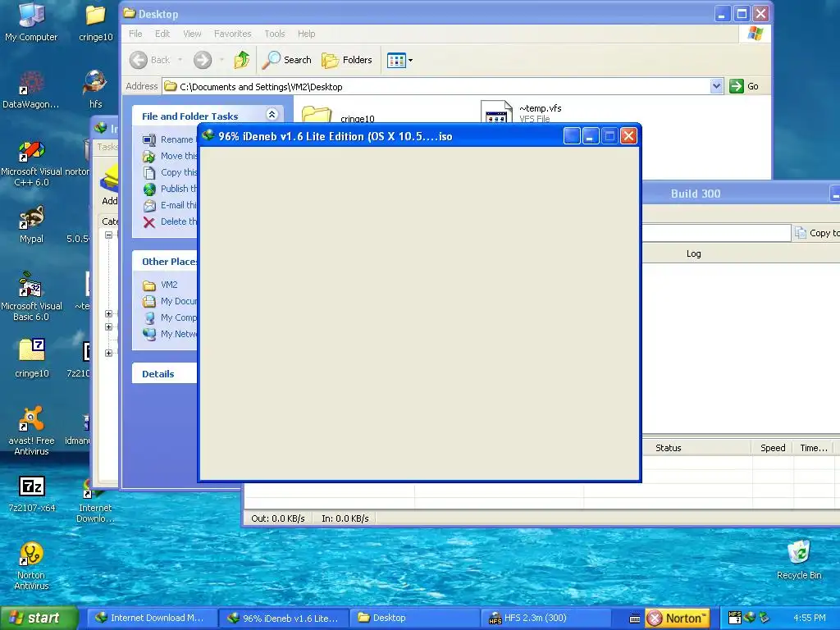
Task: Click the Norton toolbar button on the taskbar
Action: (677, 619)
